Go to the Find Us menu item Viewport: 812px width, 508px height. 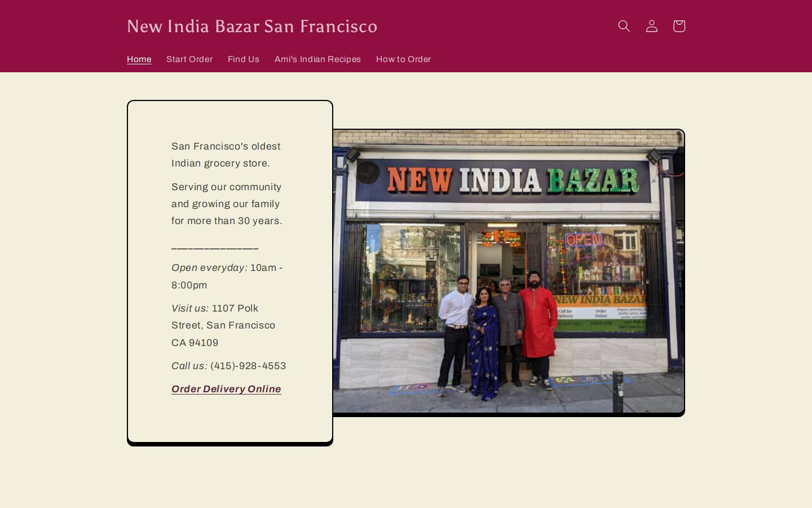click(x=244, y=59)
